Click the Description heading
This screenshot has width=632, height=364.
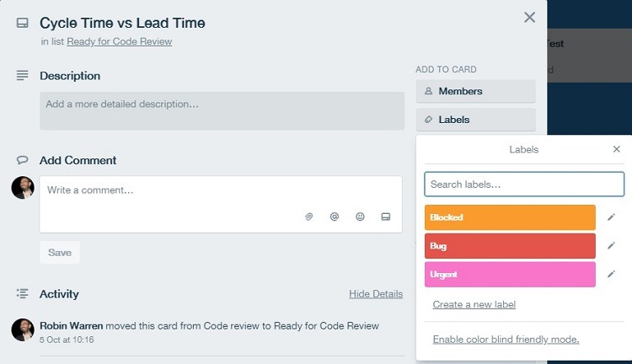coord(70,76)
